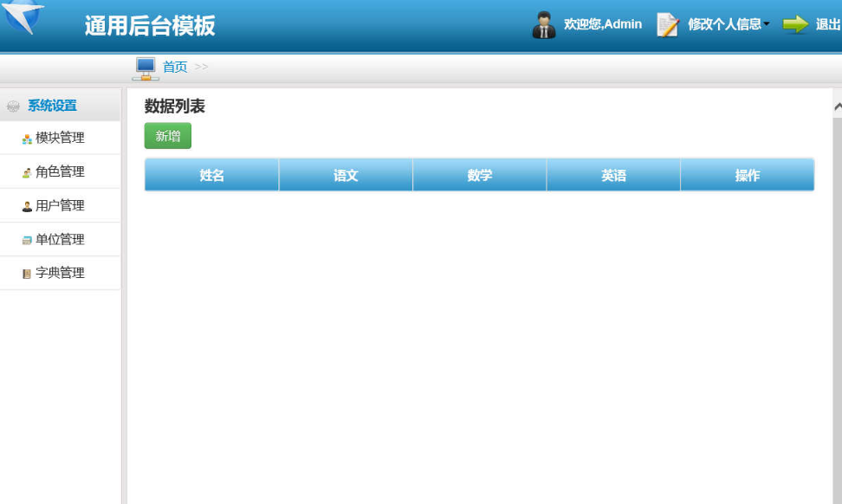Open the 字典管理 menu item
Image resolution: width=842 pixels, height=504 pixels.
pos(60,274)
